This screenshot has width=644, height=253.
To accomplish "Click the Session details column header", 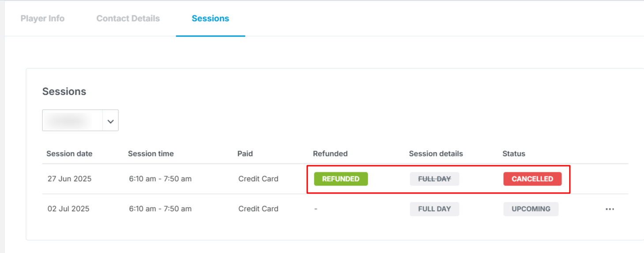I will (x=436, y=154).
